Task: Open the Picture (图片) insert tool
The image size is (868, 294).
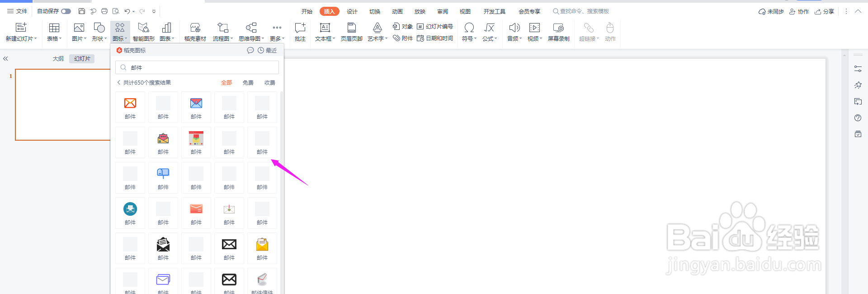Action: pos(79,32)
